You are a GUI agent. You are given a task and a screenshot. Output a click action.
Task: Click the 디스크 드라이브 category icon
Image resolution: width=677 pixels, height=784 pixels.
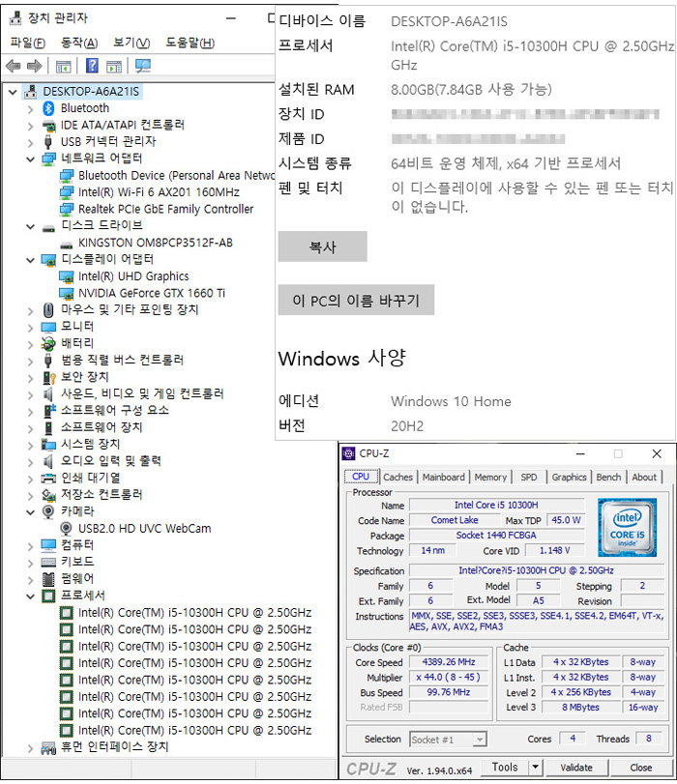pos(48,228)
